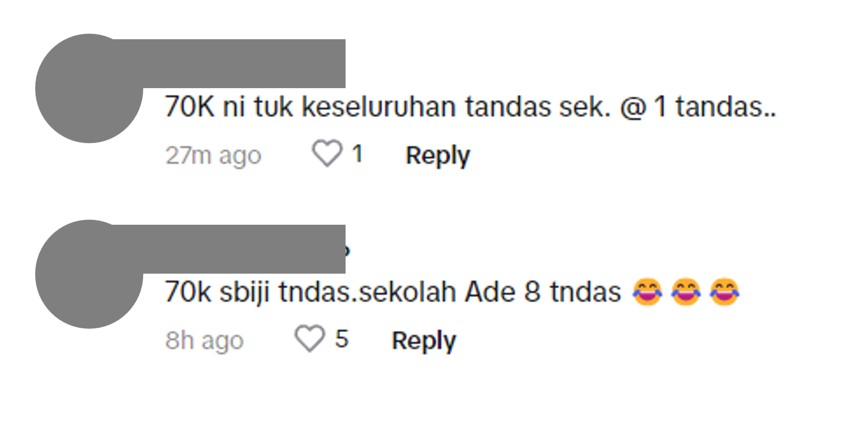Viewport: 868px width, 425px height.
Task: Click the laughing emoji right after "tndas"
Action: click(x=647, y=292)
